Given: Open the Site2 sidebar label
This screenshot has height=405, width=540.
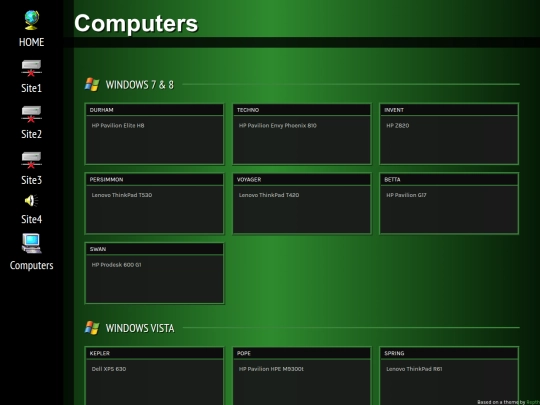Looking at the screenshot, I should tap(31, 134).
